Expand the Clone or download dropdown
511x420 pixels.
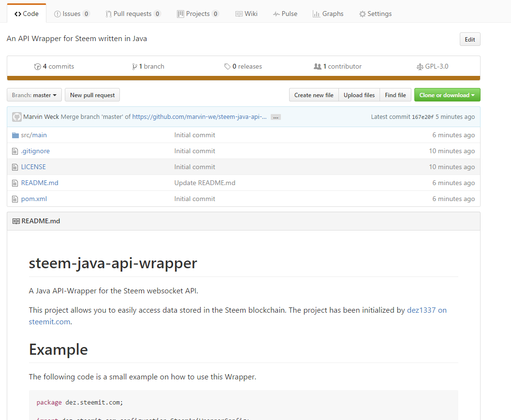(447, 95)
